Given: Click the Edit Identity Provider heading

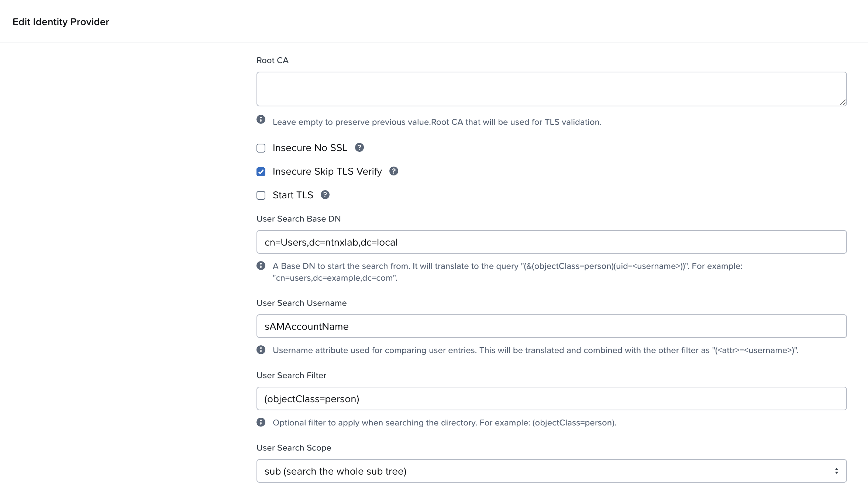Looking at the screenshot, I should coord(61,22).
